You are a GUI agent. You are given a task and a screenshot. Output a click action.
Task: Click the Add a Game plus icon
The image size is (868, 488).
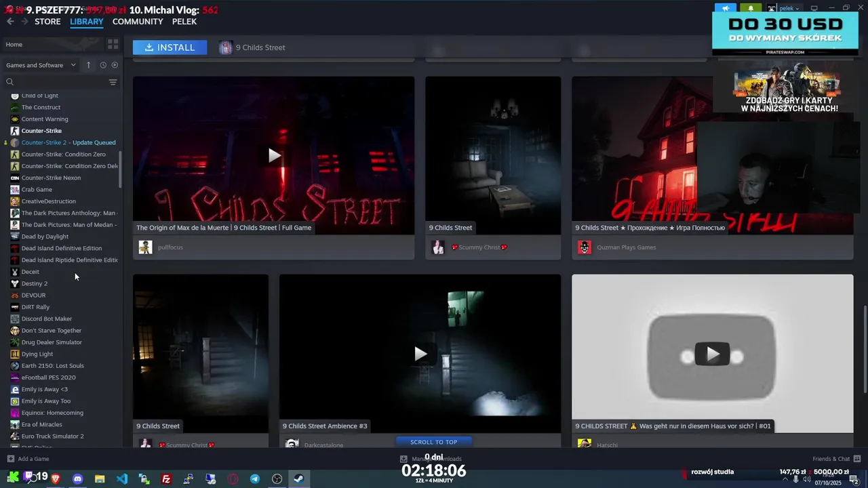tap(10, 459)
